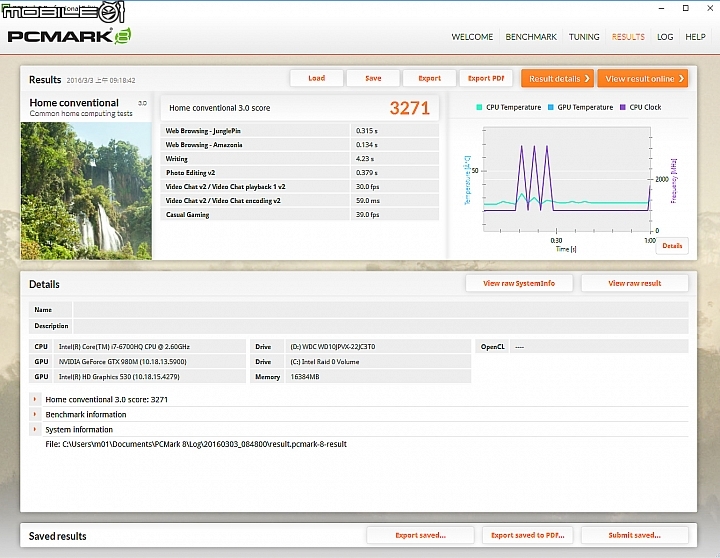The height and width of the screenshot is (558, 720).
Task: Click View raw result
Action: (x=635, y=283)
